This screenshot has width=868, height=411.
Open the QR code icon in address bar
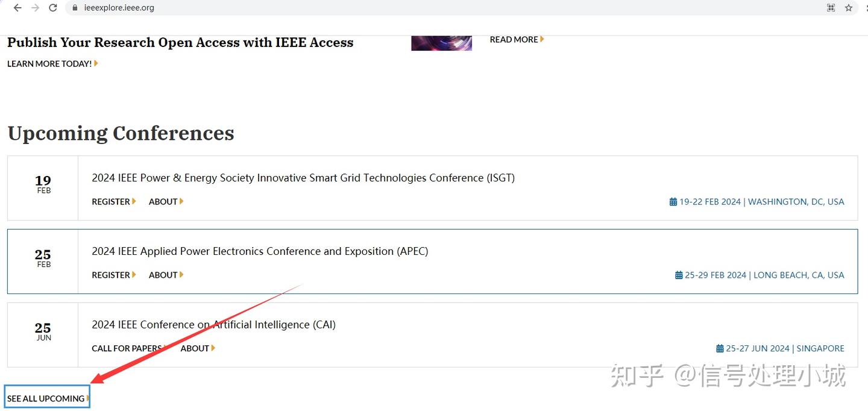(831, 8)
